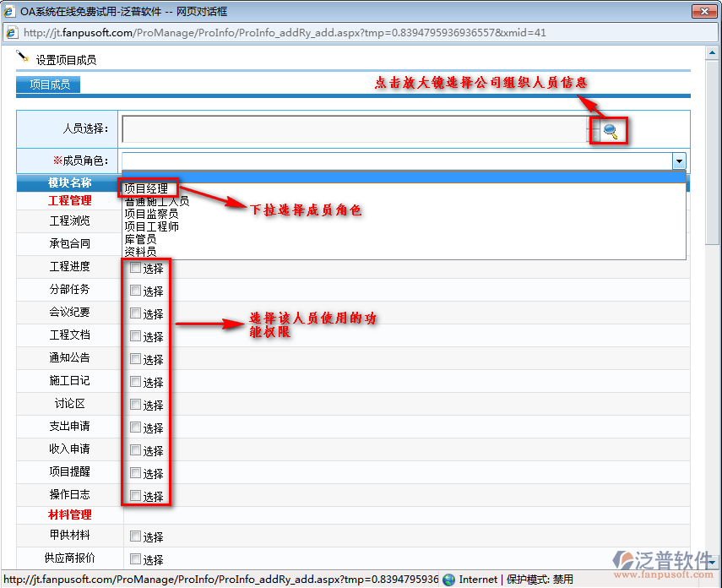This screenshot has height=588, width=722.
Task: Pick 项目监察员 in dropdown list
Action: pos(151,214)
